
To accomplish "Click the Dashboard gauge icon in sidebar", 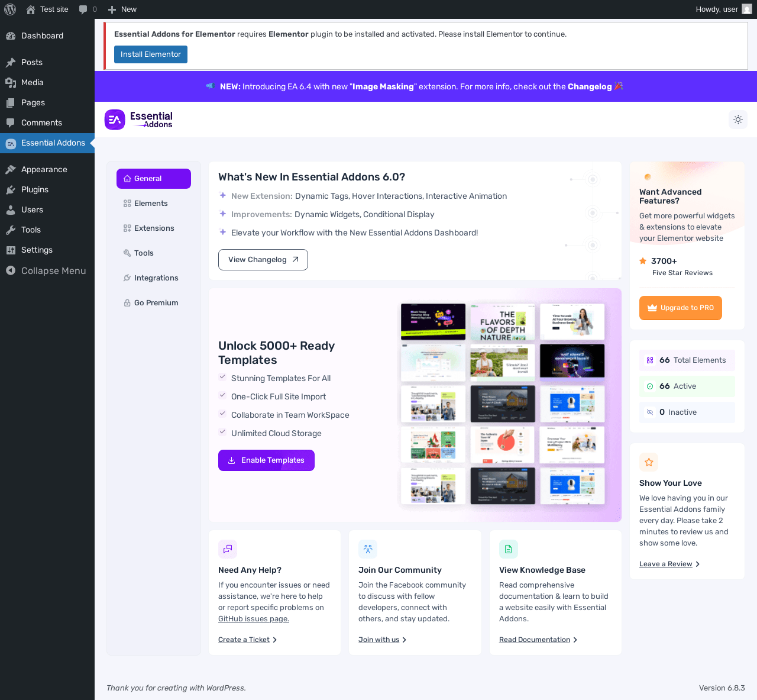I will (x=11, y=36).
